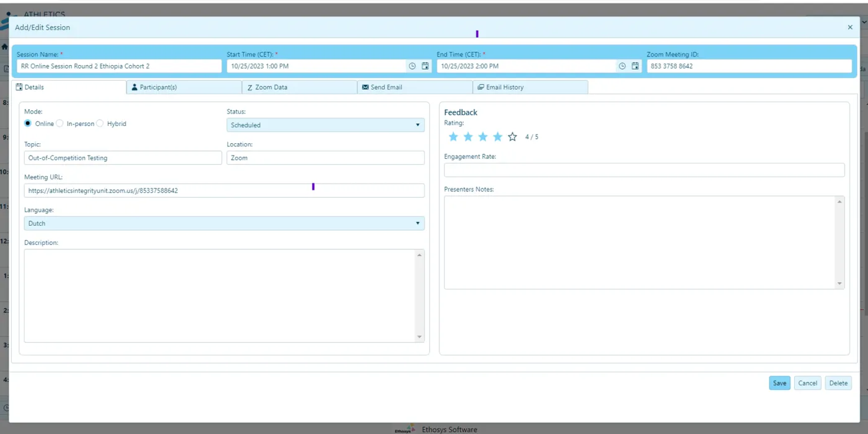Screen dimensions: 868x434
Task: Edit the Start Time field
Action: pos(316,66)
